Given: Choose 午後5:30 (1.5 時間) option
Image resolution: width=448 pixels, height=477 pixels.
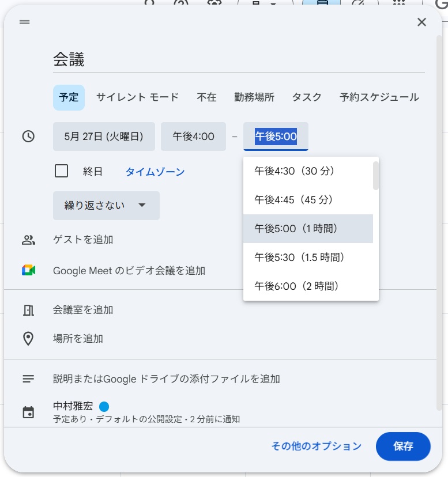Looking at the screenshot, I should [308, 258].
